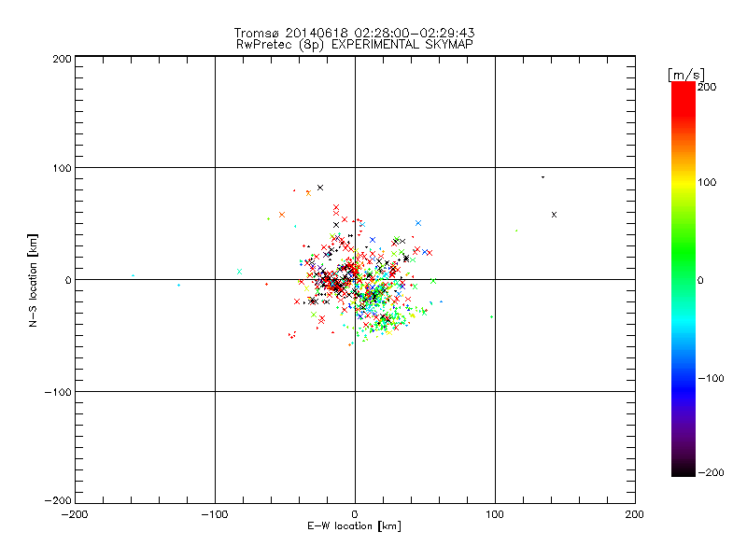Screen dimensions: 747x560
Task: Click the y-axis tick label '-200'
Action: [x=58, y=500]
